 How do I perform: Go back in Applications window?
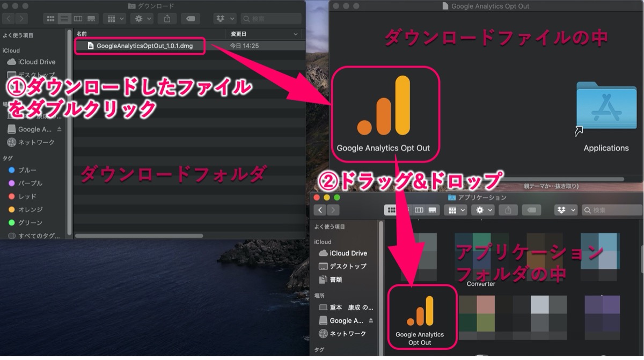click(320, 210)
